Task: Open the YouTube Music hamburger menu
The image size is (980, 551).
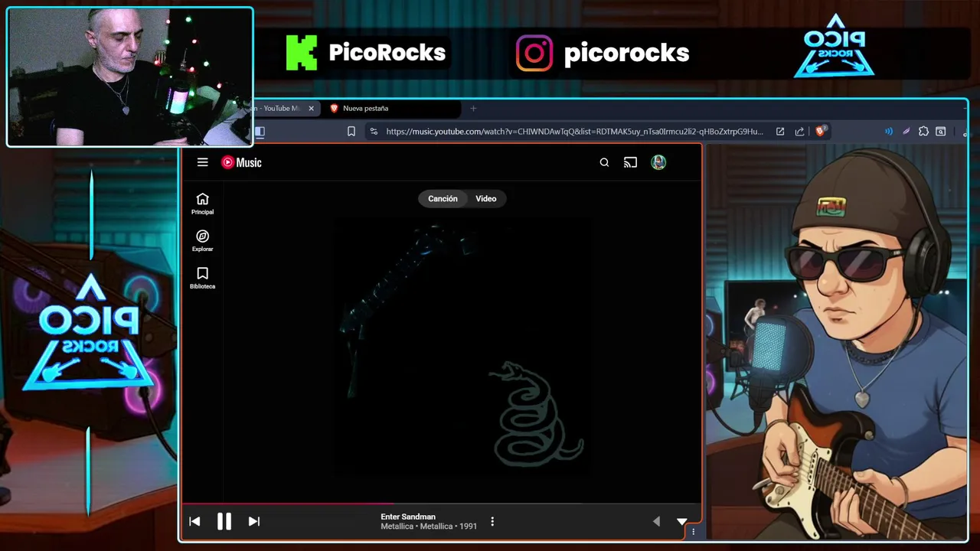Action: (x=202, y=162)
